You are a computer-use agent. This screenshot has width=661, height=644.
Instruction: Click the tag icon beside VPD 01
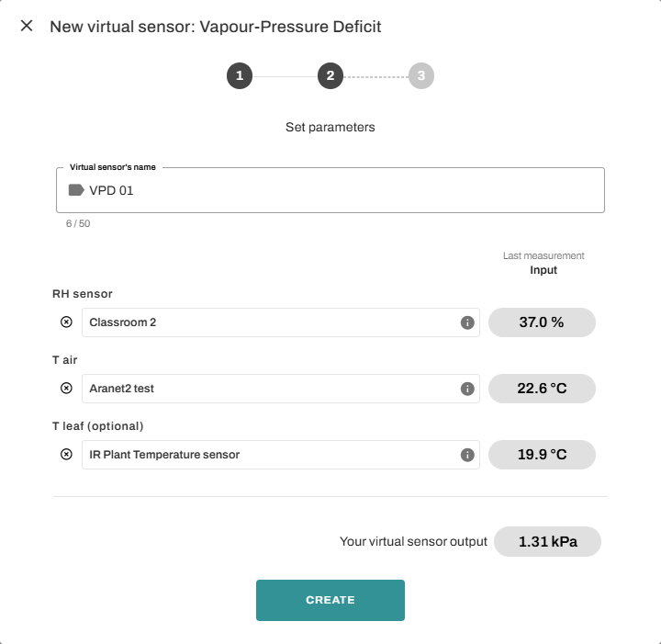pos(76,190)
